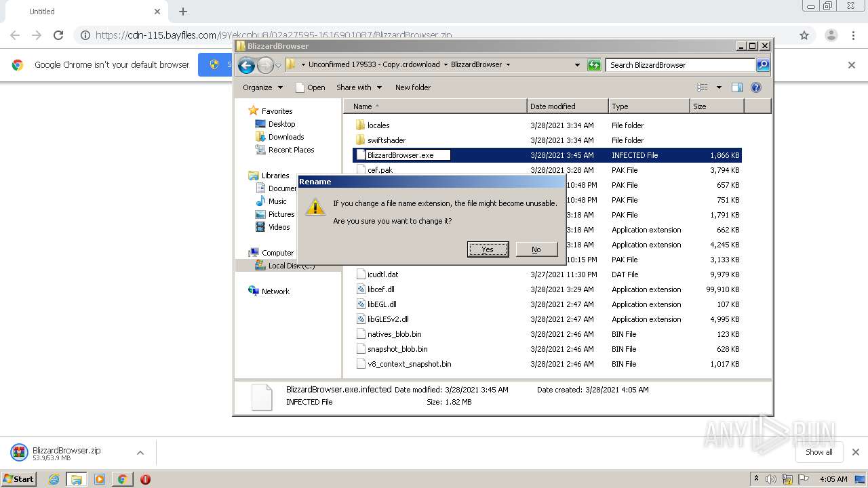Create a New folder

pos(413,87)
